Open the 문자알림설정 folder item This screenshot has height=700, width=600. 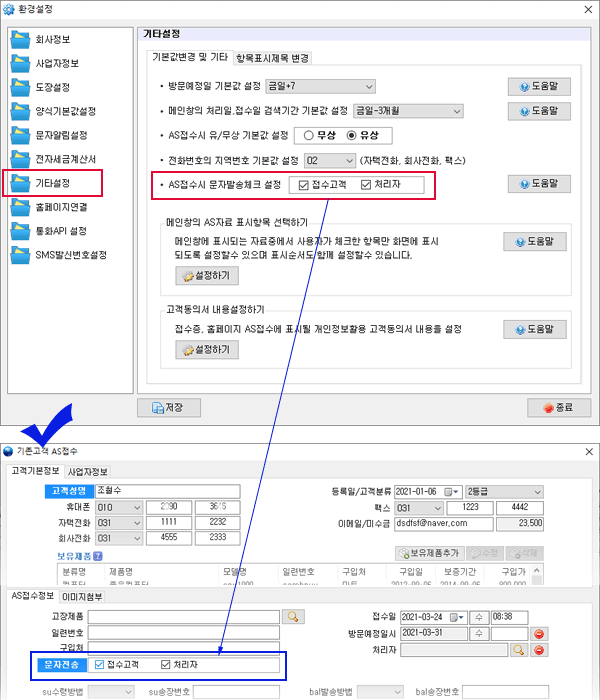[x=50, y=135]
